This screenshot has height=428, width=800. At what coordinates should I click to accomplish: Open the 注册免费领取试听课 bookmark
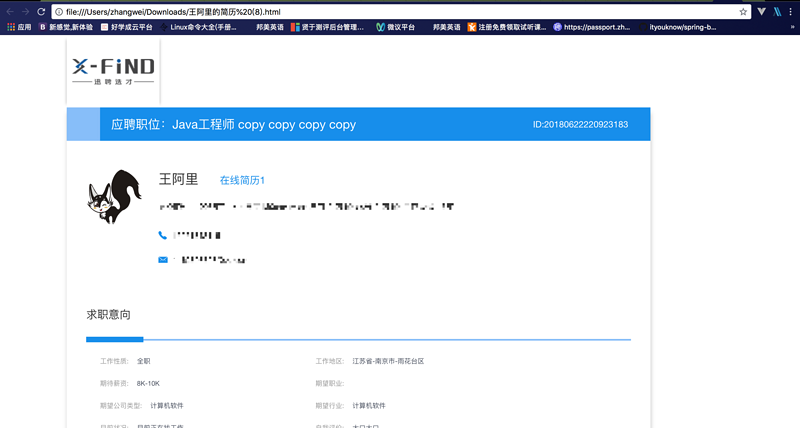[507, 27]
